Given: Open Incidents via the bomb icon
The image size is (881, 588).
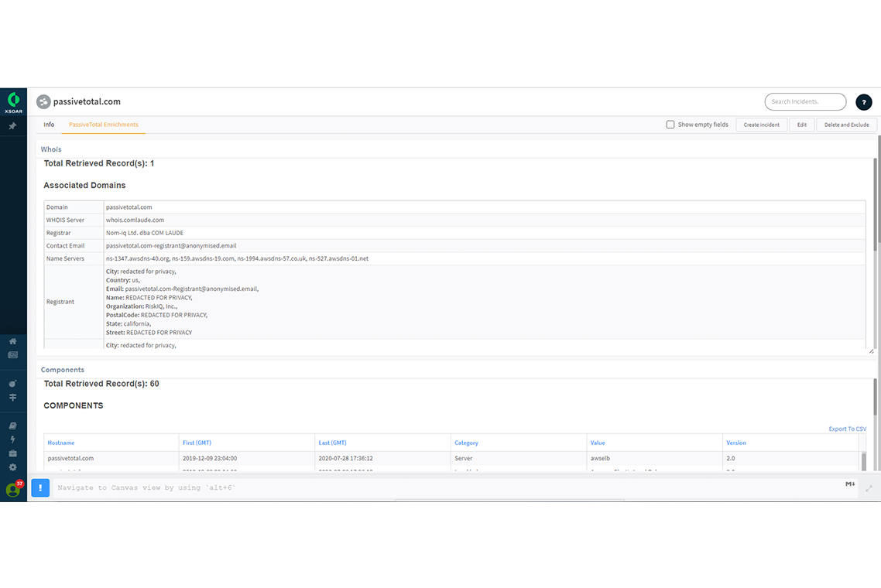Looking at the screenshot, I should pos(13,384).
